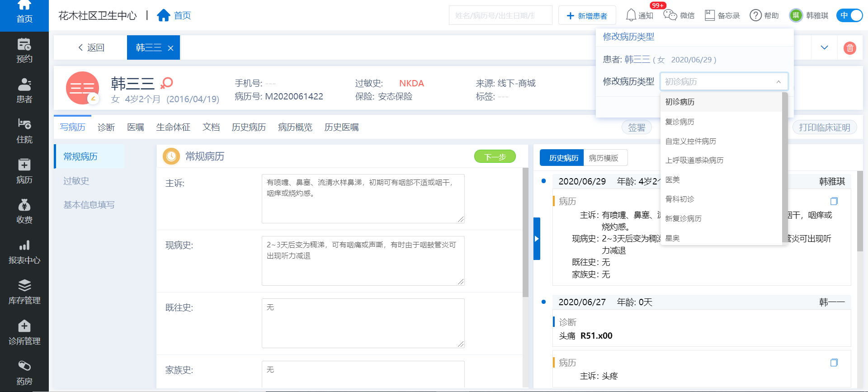Screen dimensions: 868x392
Task: Select 医美 option in dropdown
Action: (721, 179)
